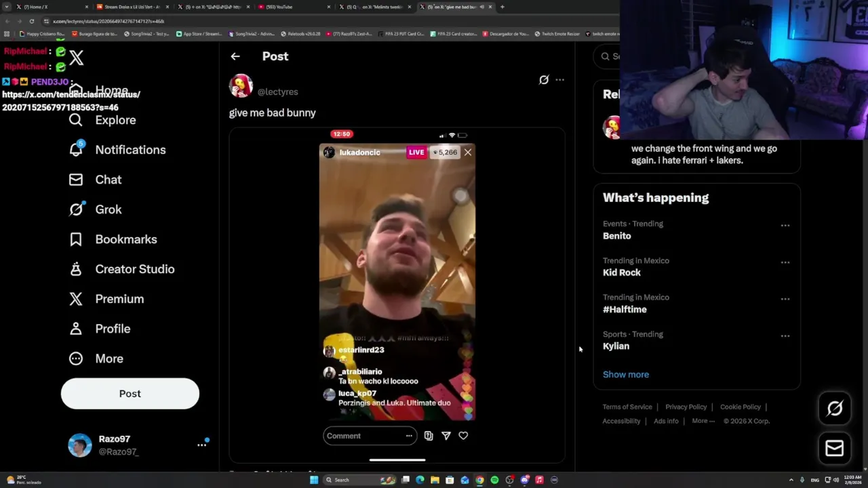Open Explore from the sidebar
Screen dimensions: 868x488
pyautogui.click(x=102, y=120)
